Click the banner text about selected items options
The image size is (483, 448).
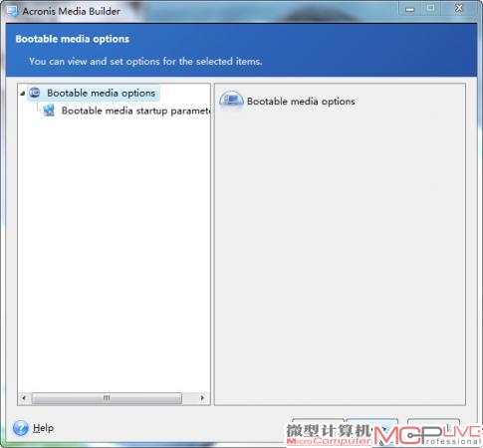pos(145,62)
